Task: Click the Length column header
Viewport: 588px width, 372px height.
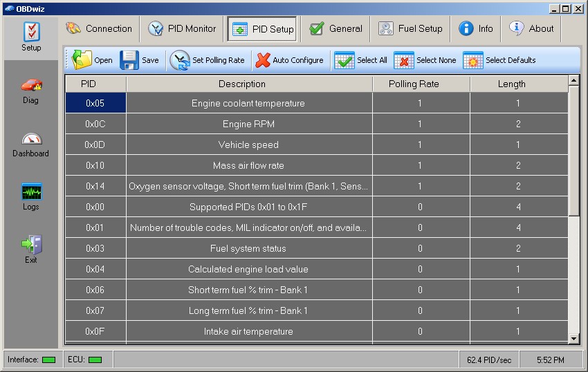Action: [519, 84]
